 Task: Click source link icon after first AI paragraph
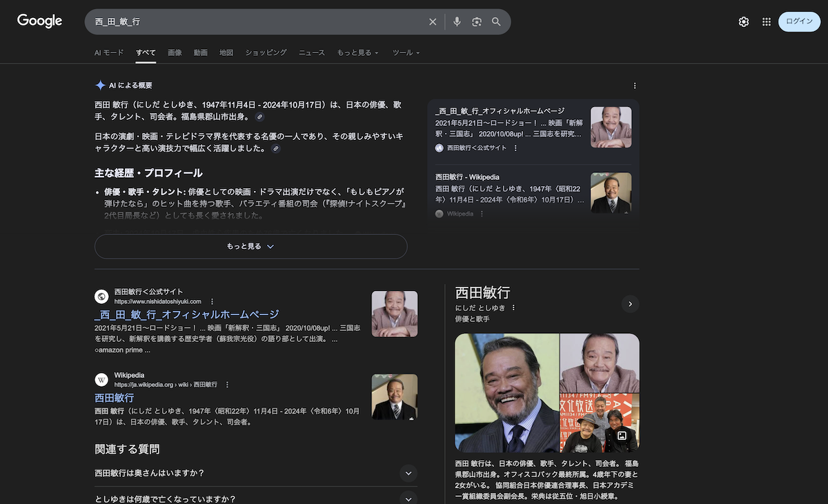(x=259, y=117)
